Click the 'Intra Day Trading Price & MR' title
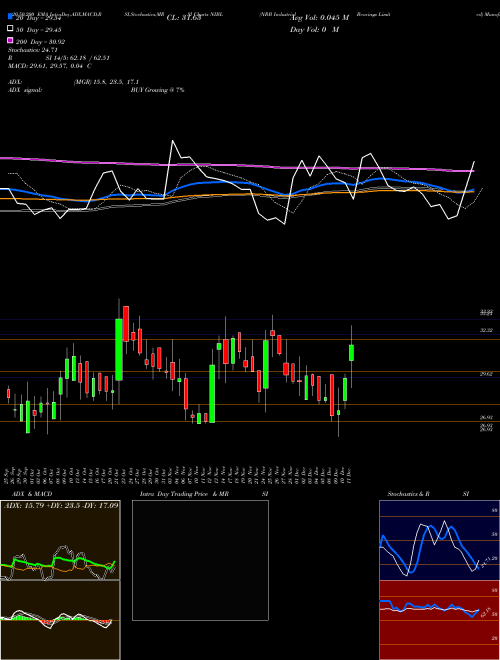The height and width of the screenshot is (660, 500). (184, 494)
